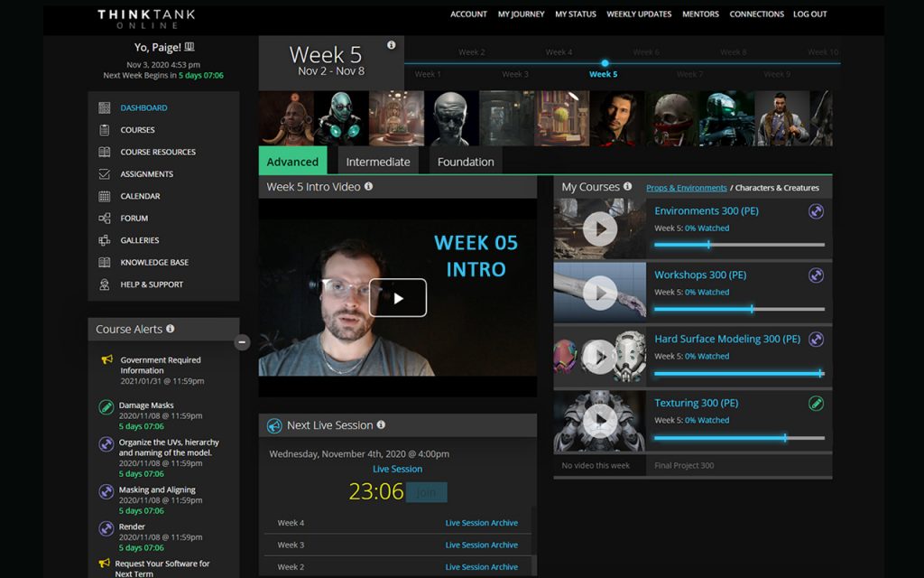Select the Props & Environments course track

click(x=686, y=188)
